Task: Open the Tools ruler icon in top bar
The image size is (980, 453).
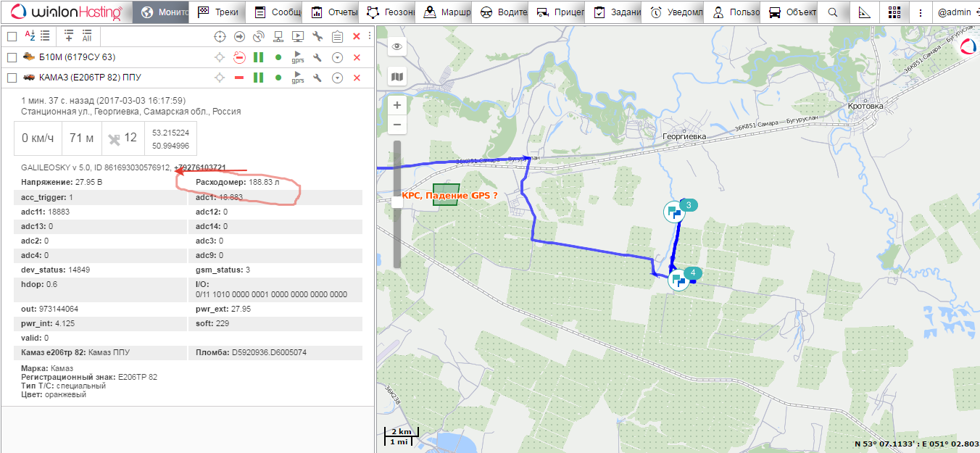Action: [863, 12]
